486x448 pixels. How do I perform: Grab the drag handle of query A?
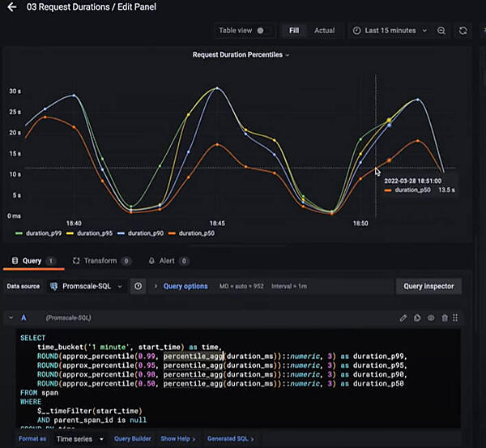click(456, 318)
